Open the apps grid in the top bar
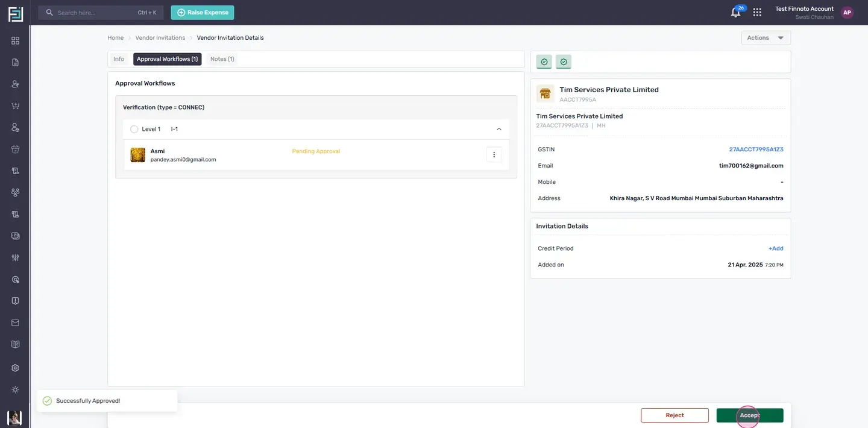Viewport: 868px width, 428px height. tap(757, 12)
